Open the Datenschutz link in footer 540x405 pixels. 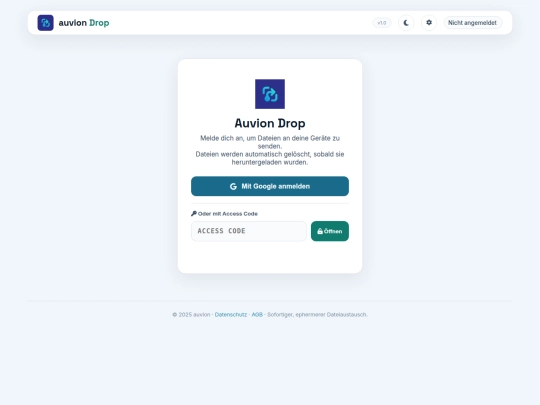coord(231,314)
